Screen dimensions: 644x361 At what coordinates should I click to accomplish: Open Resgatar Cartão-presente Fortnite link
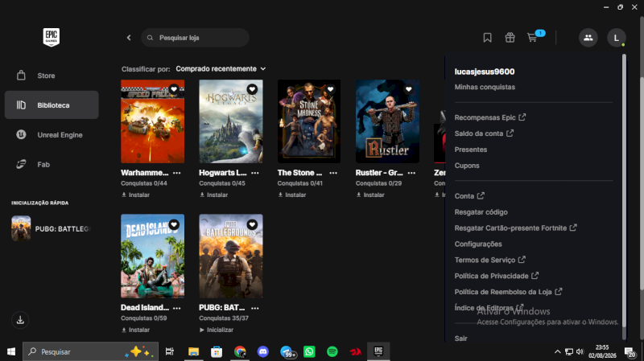coord(515,228)
